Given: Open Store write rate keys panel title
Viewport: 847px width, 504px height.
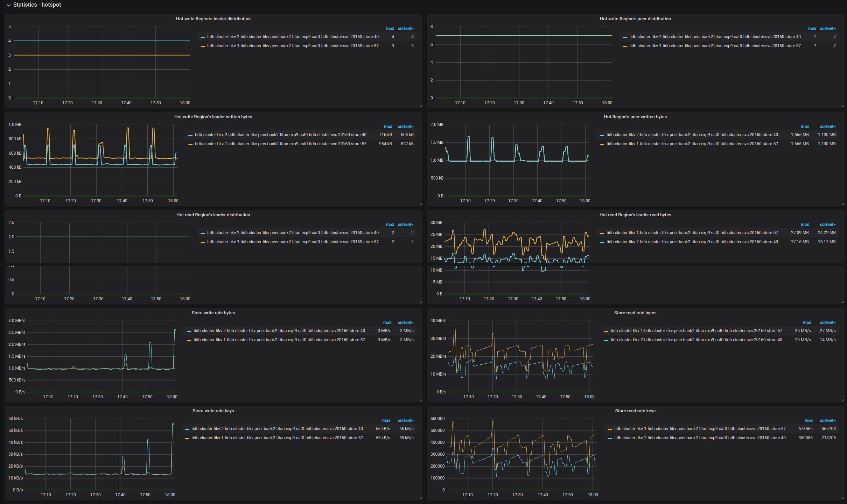Looking at the screenshot, I should click(x=213, y=411).
